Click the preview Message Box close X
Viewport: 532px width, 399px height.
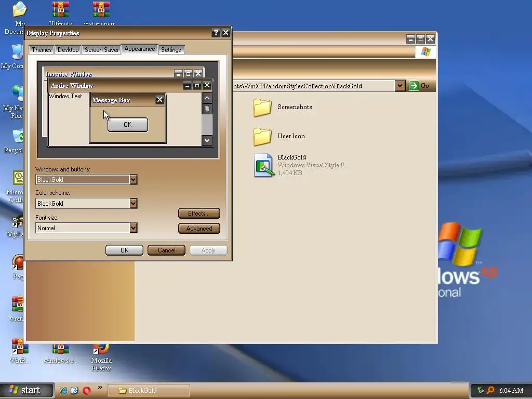[x=159, y=100]
